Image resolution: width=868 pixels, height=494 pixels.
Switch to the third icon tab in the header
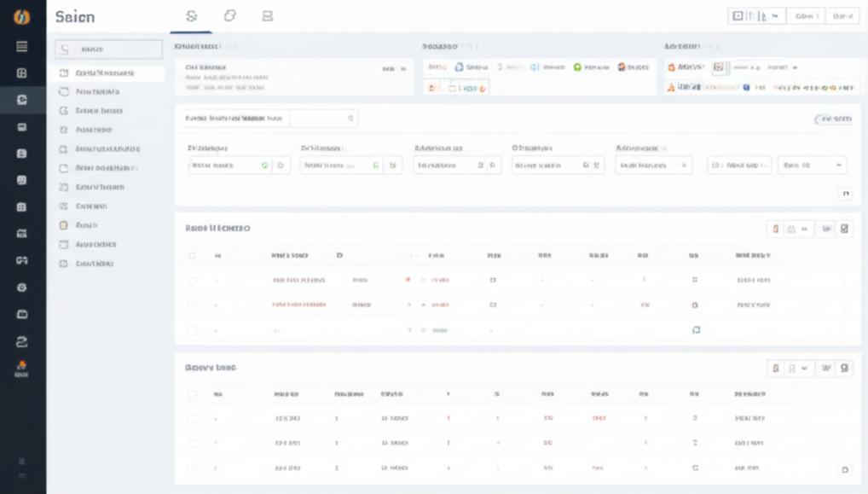click(x=268, y=16)
